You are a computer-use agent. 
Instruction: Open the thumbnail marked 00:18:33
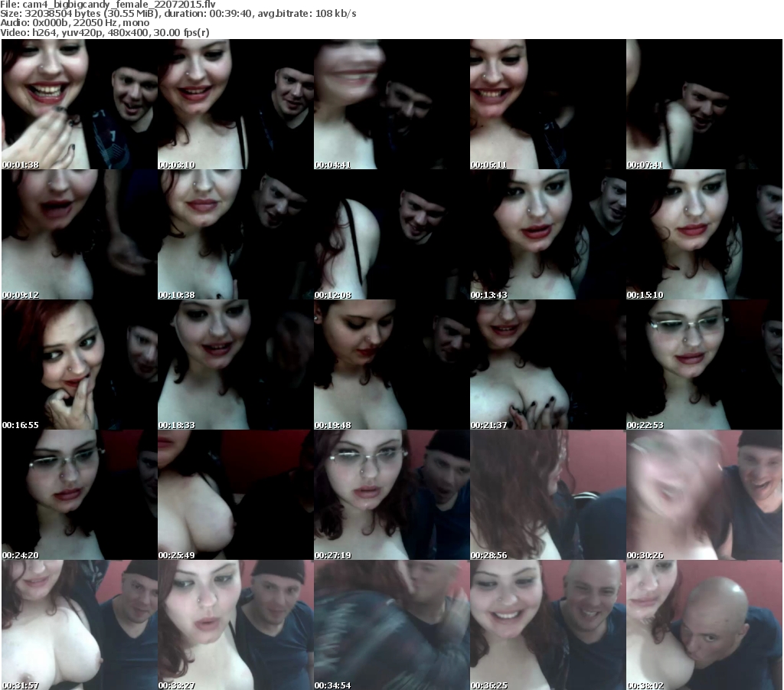pyautogui.click(x=235, y=365)
